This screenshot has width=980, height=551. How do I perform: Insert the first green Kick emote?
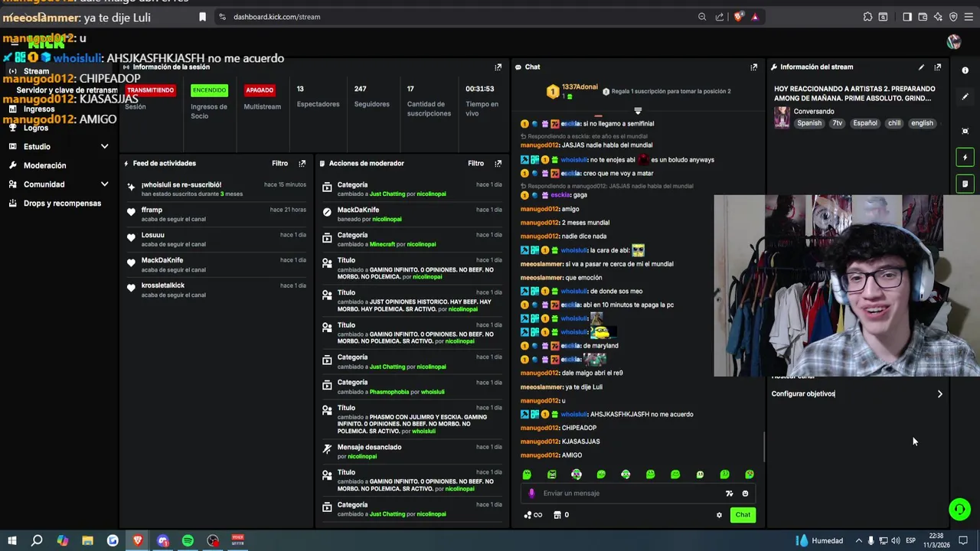coord(527,474)
